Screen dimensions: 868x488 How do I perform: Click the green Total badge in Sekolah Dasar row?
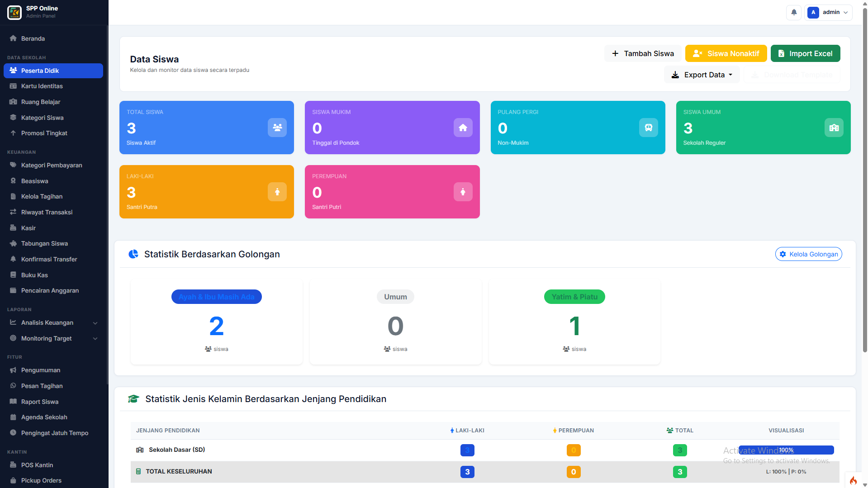pyautogui.click(x=680, y=450)
